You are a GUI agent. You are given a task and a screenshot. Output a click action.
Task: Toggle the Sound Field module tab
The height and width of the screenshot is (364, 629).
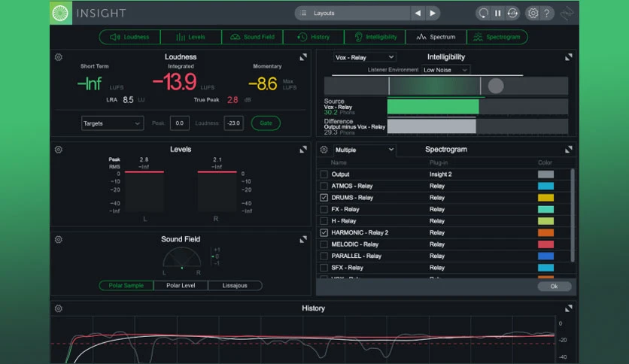click(252, 37)
